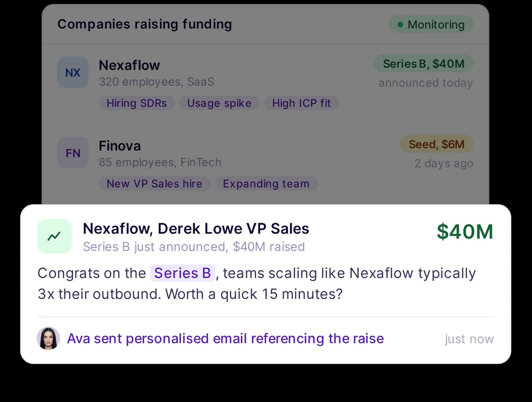532x402 pixels.
Task: Toggle the Monitoring status badge
Action: pos(431,24)
